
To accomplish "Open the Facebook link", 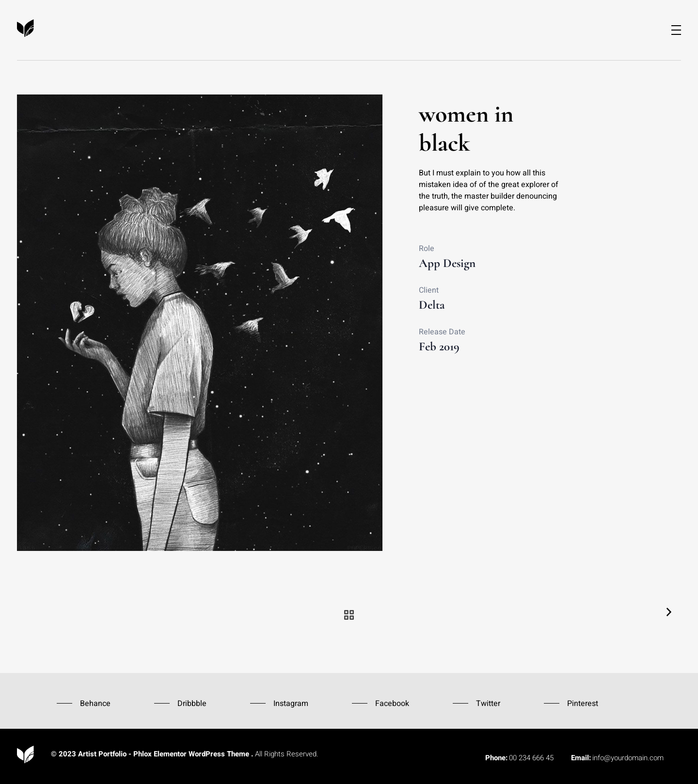I will 392,703.
